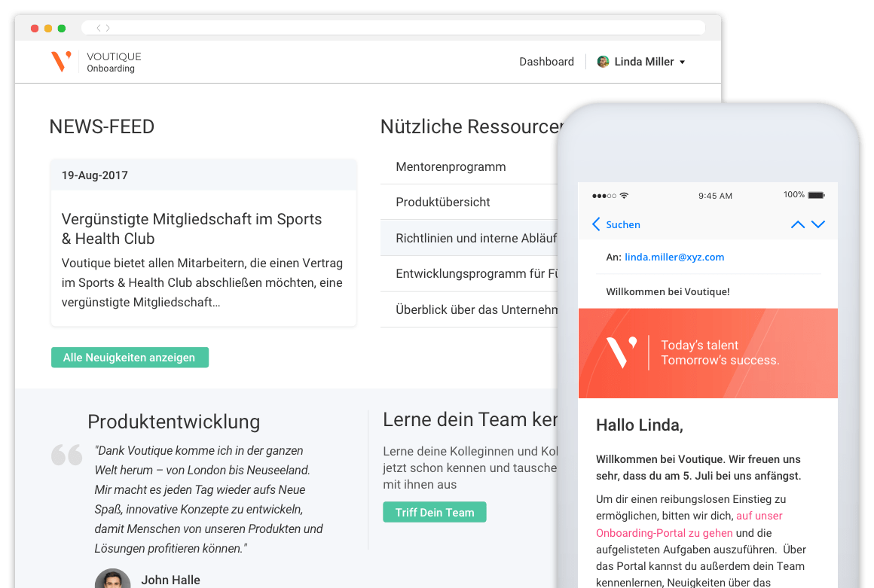Click the John Halle name text
874x588 pixels.
tap(170, 580)
